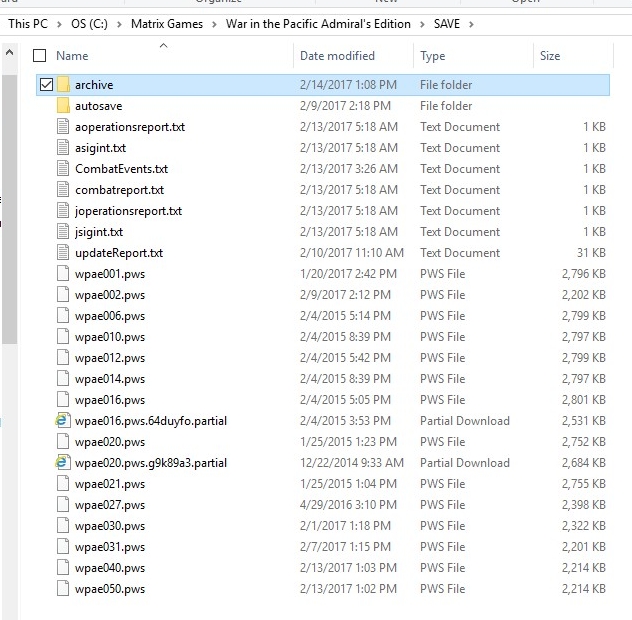Click size 2,398 KB of wpae027.pws
The image size is (632, 620).
coord(584,505)
